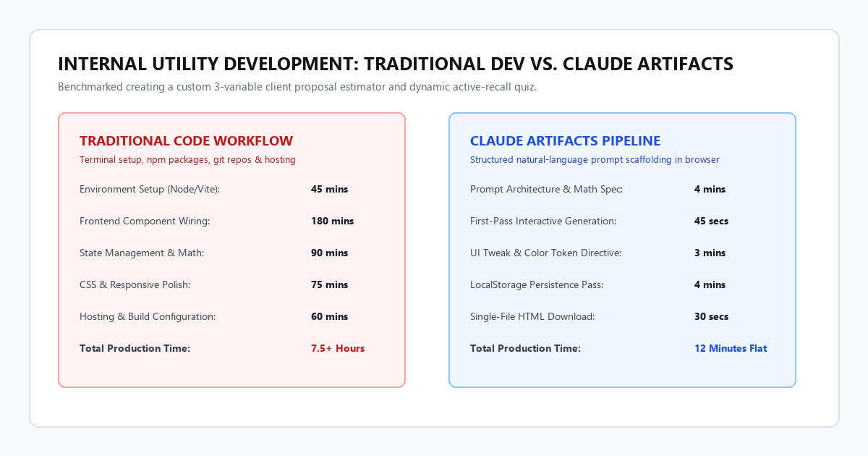868x456 pixels.
Task: Select the '3 mins' value
Action: coord(710,253)
